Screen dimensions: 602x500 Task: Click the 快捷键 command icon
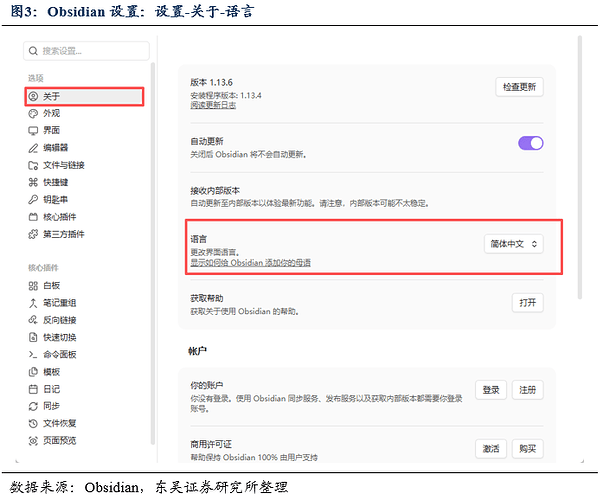[x=33, y=182]
